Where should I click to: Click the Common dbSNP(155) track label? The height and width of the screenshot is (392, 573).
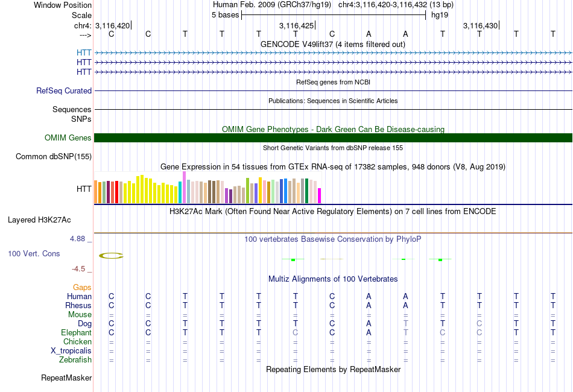click(54, 156)
